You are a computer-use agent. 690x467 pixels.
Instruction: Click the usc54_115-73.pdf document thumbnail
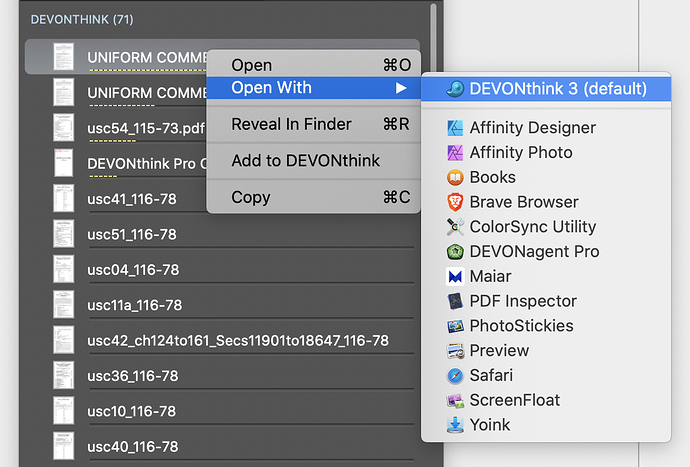[x=63, y=128]
